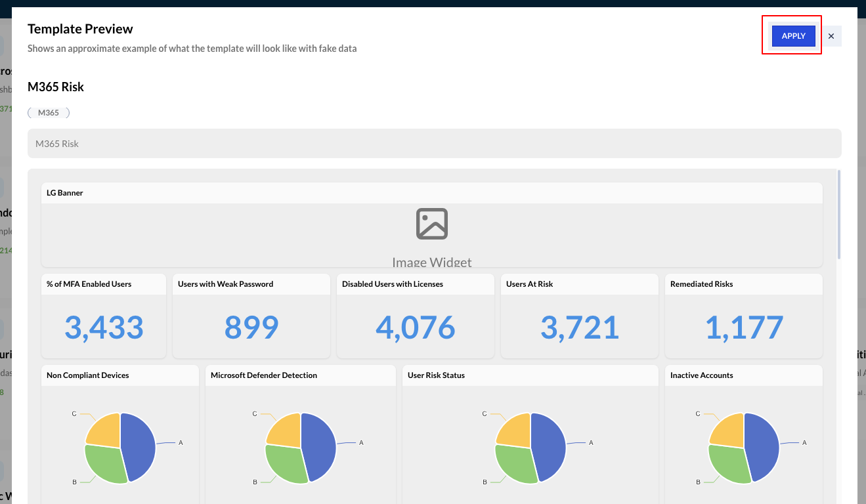Click the 3,433 value
This screenshot has height=504, width=866.
[x=104, y=327]
